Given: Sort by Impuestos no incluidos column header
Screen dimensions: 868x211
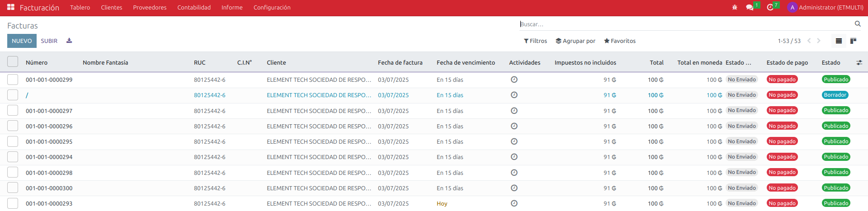Looking at the screenshot, I should [x=585, y=62].
